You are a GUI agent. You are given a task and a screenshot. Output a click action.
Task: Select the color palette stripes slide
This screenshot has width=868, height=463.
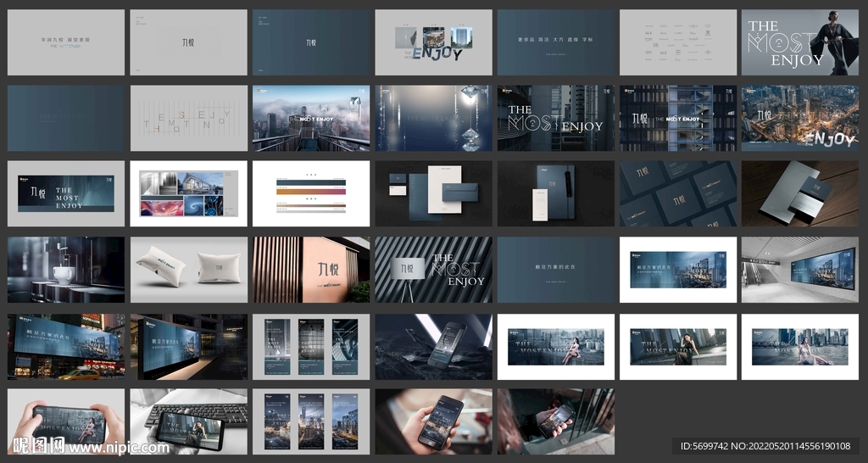point(310,193)
